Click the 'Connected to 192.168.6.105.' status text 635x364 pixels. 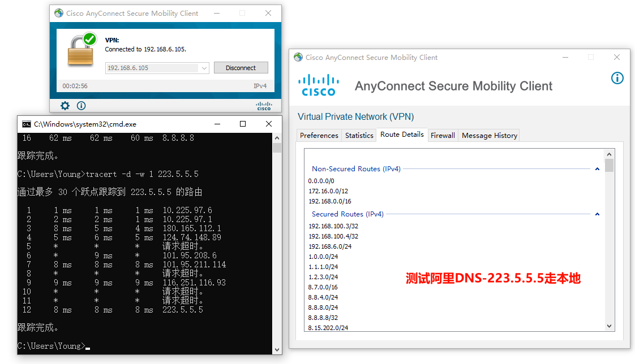pyautogui.click(x=145, y=49)
